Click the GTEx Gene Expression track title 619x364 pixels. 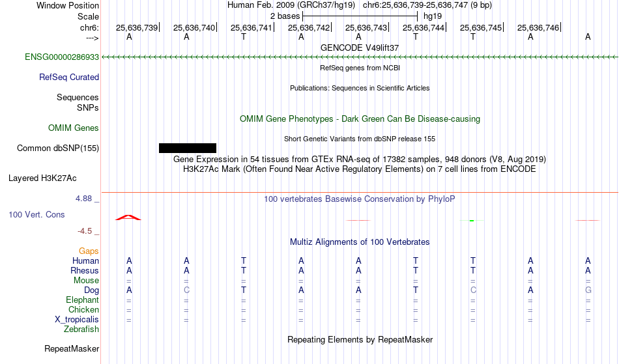[x=360, y=160]
